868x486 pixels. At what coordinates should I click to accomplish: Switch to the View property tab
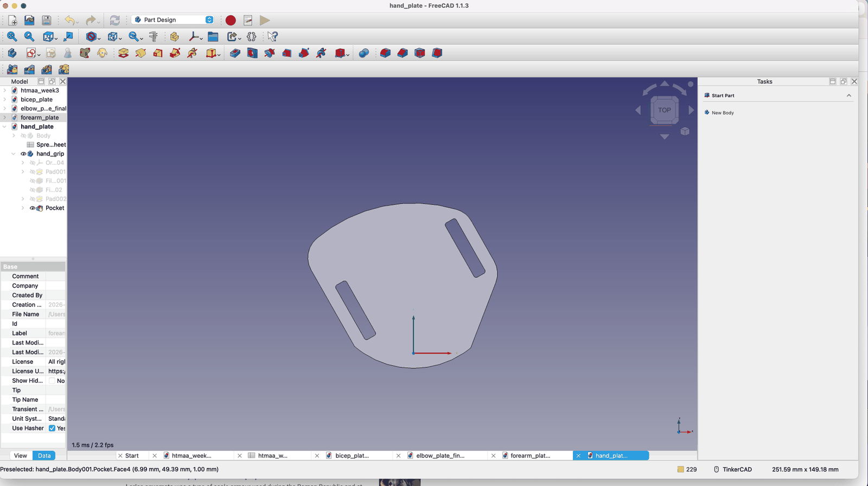click(21, 456)
